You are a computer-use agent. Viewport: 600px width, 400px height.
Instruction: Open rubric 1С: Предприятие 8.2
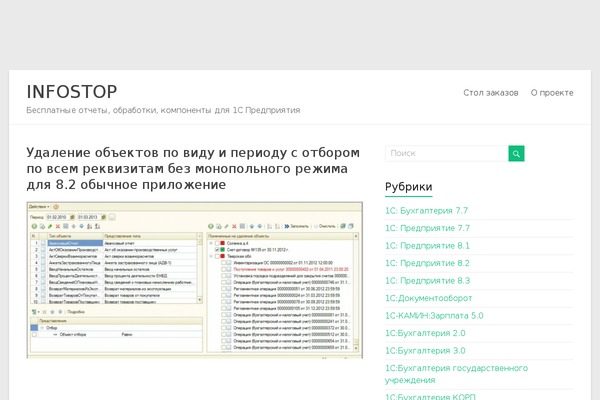coord(427,263)
